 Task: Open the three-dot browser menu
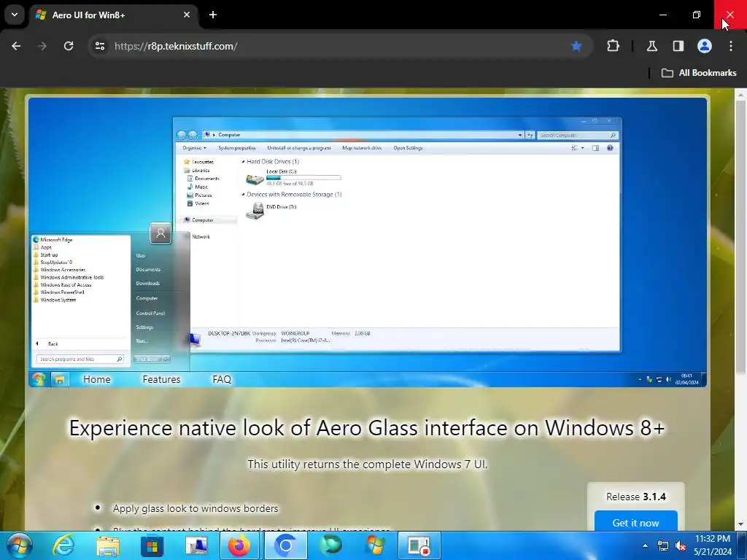tap(731, 46)
